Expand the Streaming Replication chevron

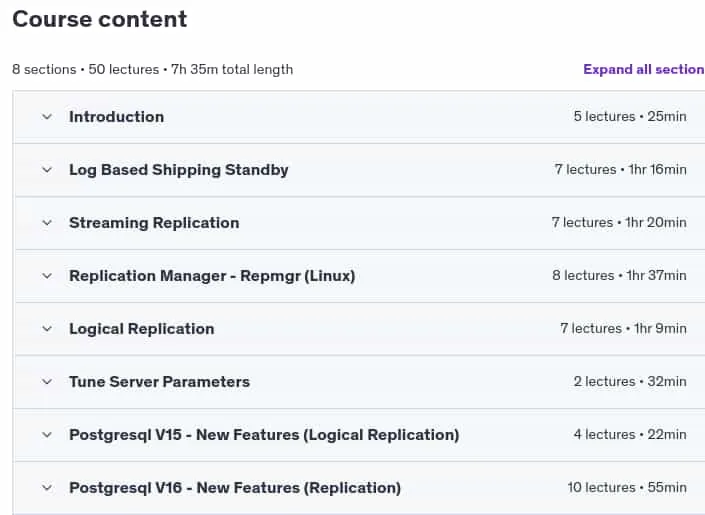(x=47, y=223)
